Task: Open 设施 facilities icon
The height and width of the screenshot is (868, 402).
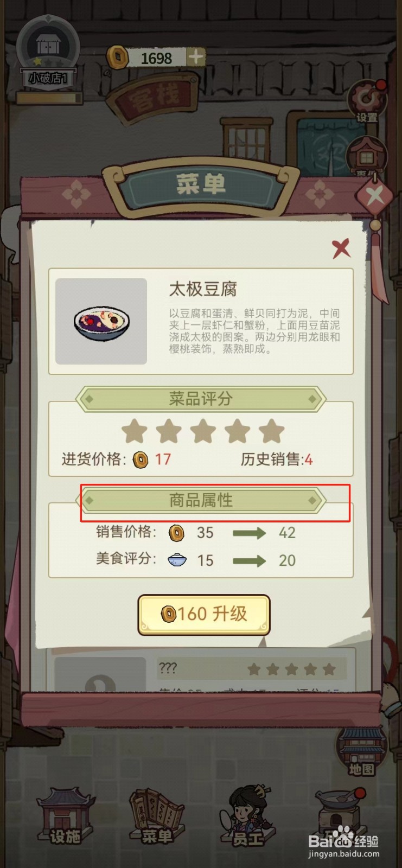Action: [64, 816]
